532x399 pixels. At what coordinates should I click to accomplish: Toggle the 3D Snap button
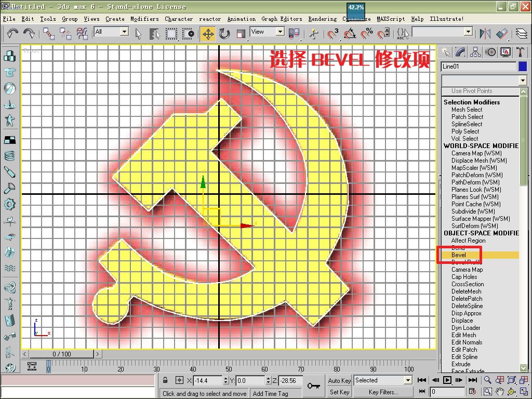click(x=331, y=33)
